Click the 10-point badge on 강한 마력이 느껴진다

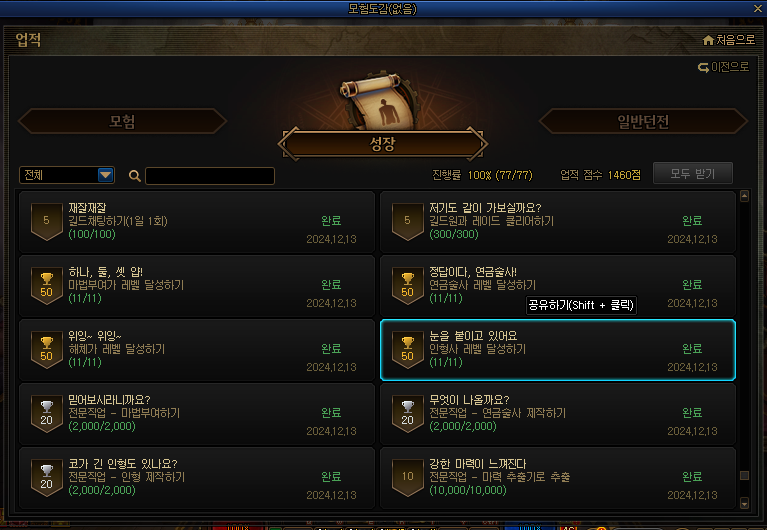(x=407, y=477)
